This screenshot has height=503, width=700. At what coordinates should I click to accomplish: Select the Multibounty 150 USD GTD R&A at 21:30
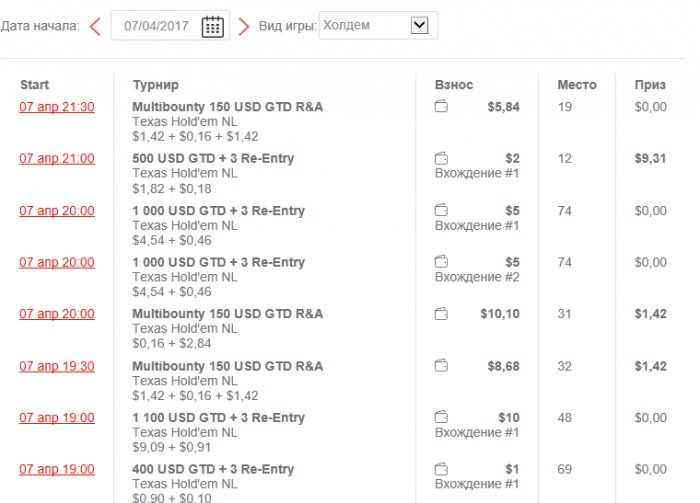(227, 107)
